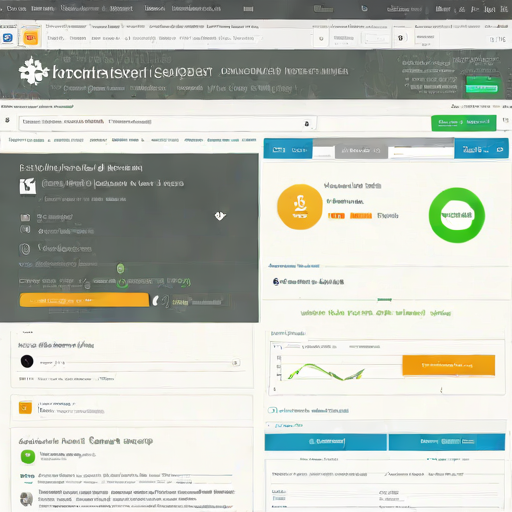Click the green rounded icon in lower-left section

[28, 456]
